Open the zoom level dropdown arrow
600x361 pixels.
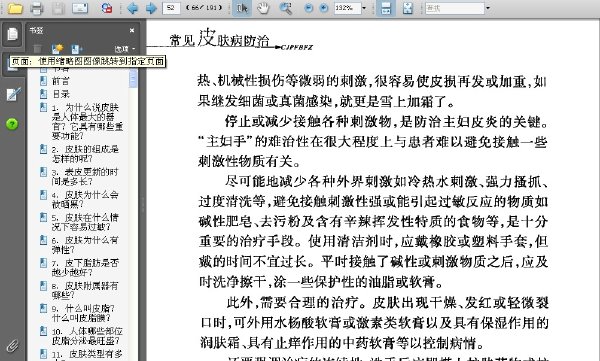[x=364, y=8]
